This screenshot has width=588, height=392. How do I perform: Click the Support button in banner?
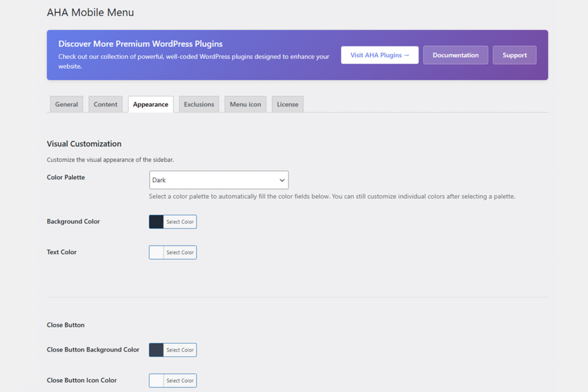(514, 55)
